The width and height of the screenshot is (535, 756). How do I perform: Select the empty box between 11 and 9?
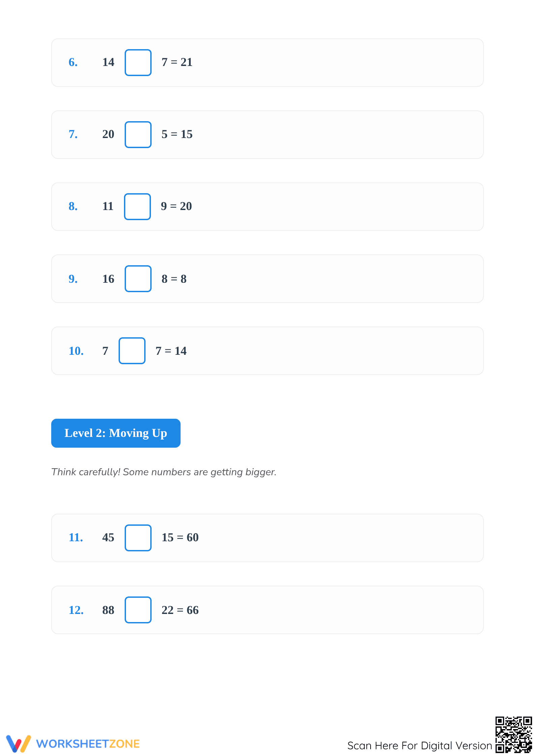click(x=137, y=207)
